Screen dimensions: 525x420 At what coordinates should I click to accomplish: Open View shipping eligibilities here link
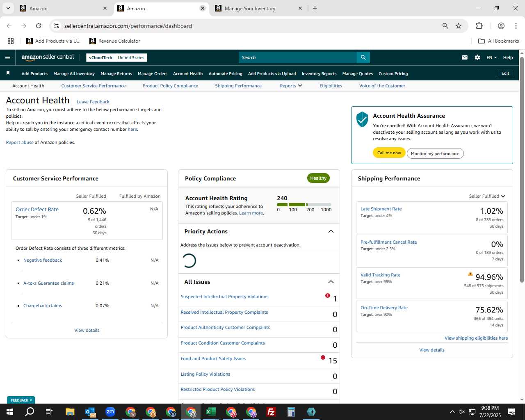coord(476,338)
